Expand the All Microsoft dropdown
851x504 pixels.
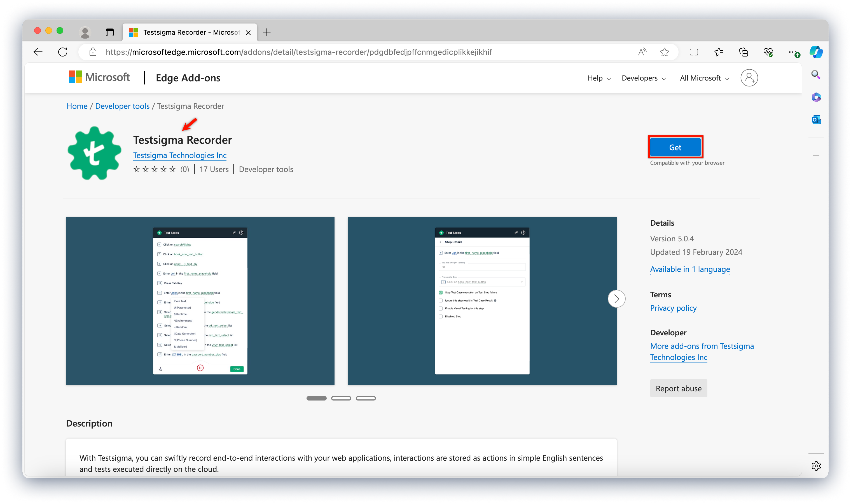[x=704, y=78]
